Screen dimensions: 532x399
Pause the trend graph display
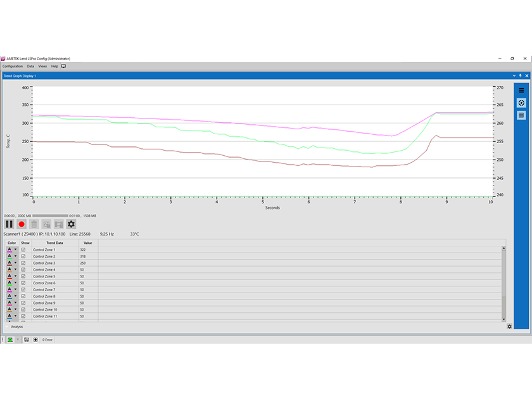(x=9, y=224)
